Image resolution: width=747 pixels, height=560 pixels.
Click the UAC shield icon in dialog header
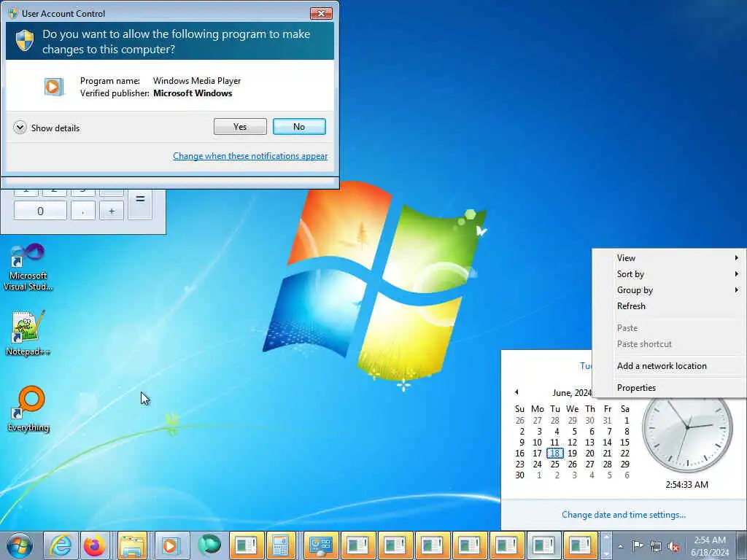[x=24, y=41]
